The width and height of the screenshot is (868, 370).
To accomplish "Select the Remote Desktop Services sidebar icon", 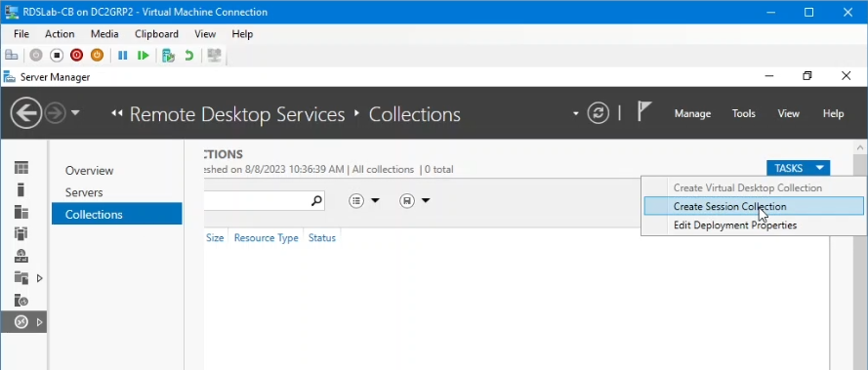I will click(x=21, y=322).
